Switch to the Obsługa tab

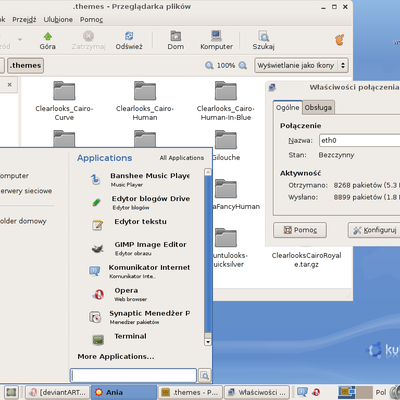click(318, 108)
